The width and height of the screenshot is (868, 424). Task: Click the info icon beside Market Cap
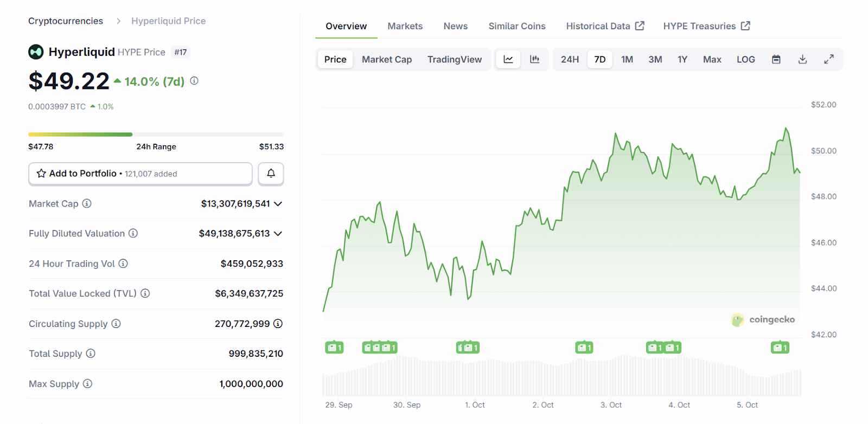(87, 204)
